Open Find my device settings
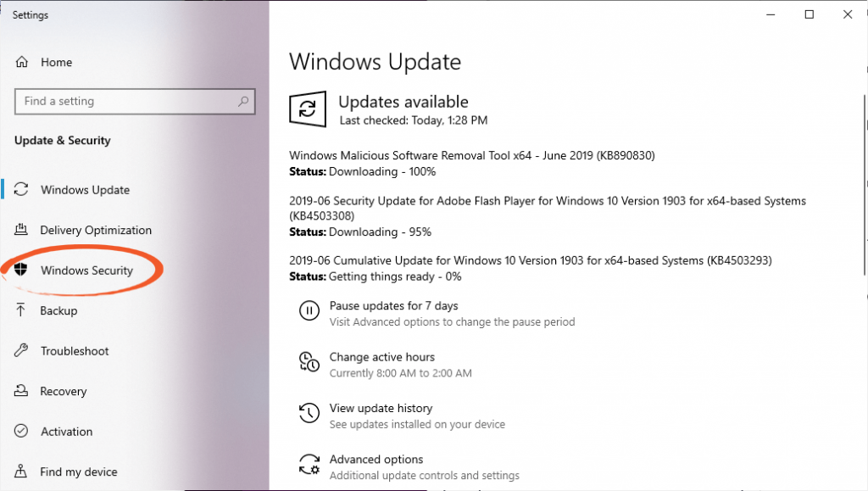This screenshot has height=491, width=868. 78,471
